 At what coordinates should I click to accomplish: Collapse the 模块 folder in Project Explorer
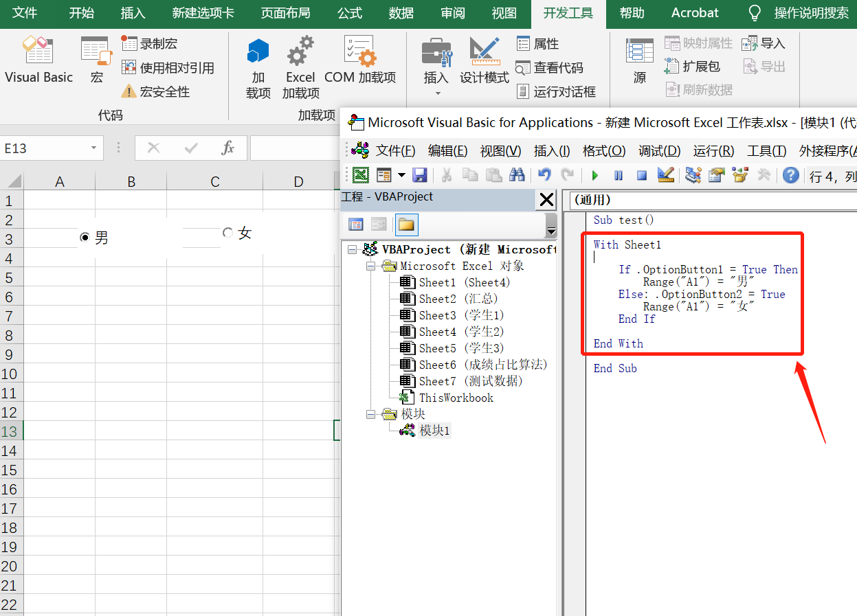tap(371, 414)
